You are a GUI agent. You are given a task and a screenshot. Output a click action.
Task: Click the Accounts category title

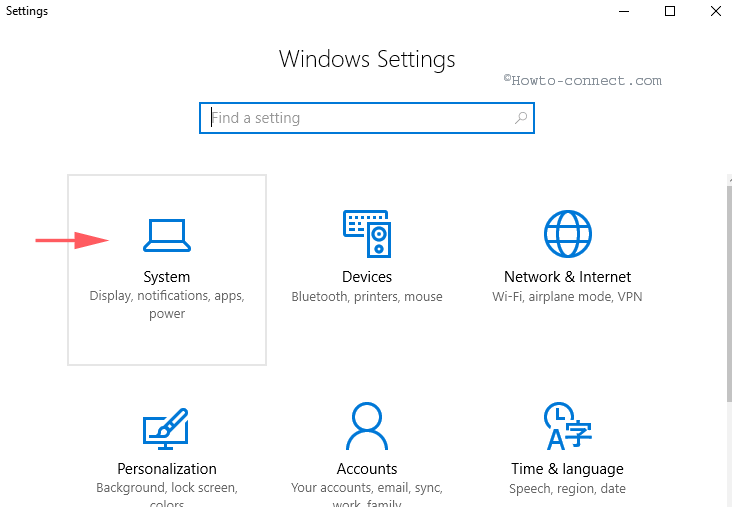click(x=367, y=469)
